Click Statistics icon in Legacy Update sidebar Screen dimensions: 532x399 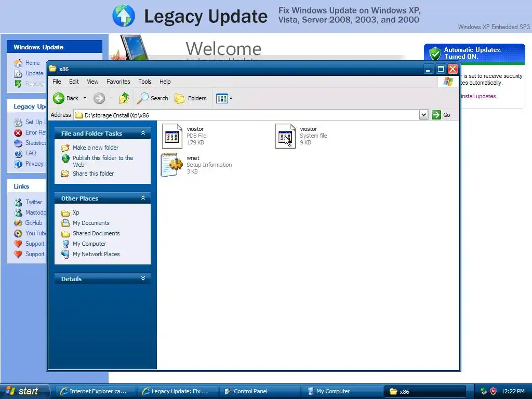click(x=18, y=143)
